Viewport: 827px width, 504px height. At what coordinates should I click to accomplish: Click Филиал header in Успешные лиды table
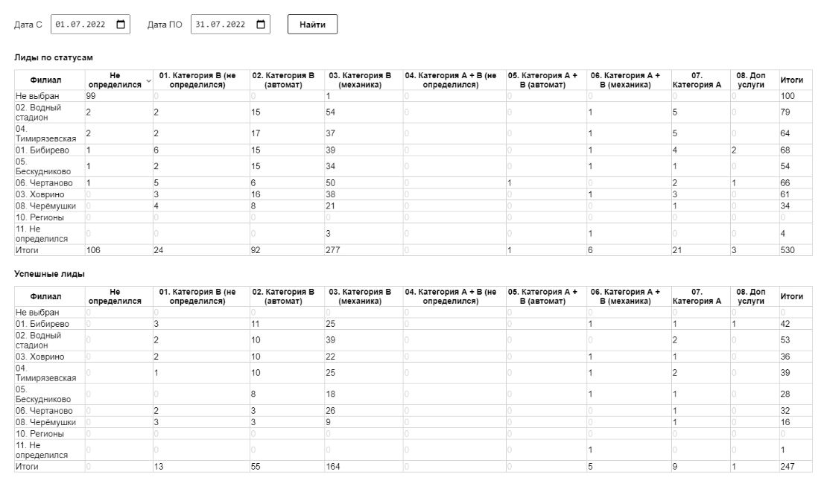(46, 296)
